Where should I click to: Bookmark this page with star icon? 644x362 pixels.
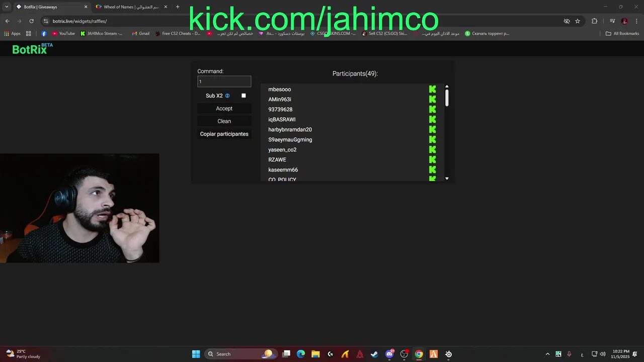(578, 21)
